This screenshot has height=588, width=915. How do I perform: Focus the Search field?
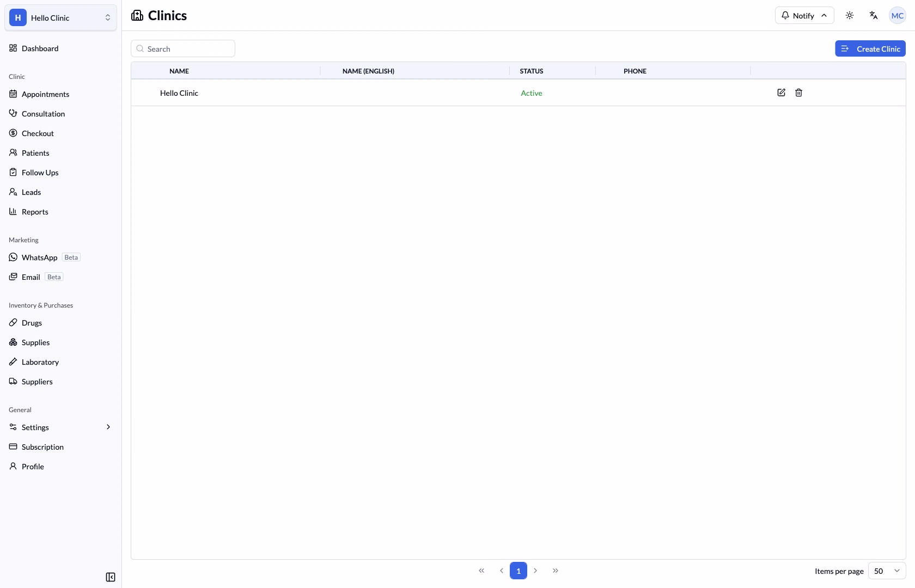coord(183,48)
